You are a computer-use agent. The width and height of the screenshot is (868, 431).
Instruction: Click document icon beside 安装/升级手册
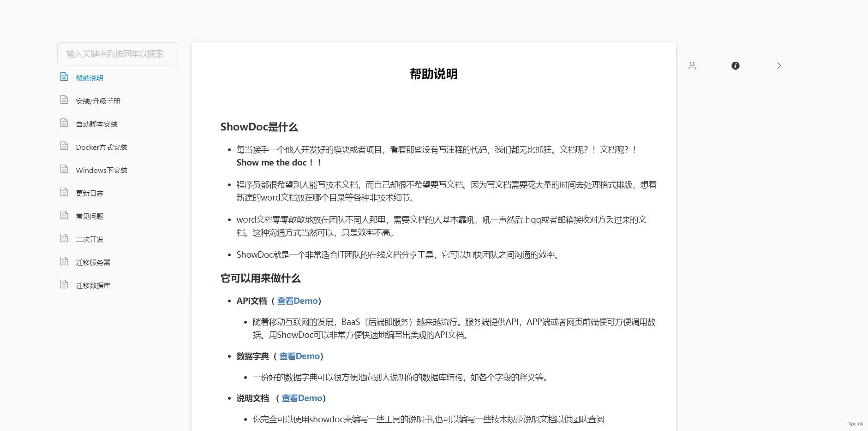64,100
